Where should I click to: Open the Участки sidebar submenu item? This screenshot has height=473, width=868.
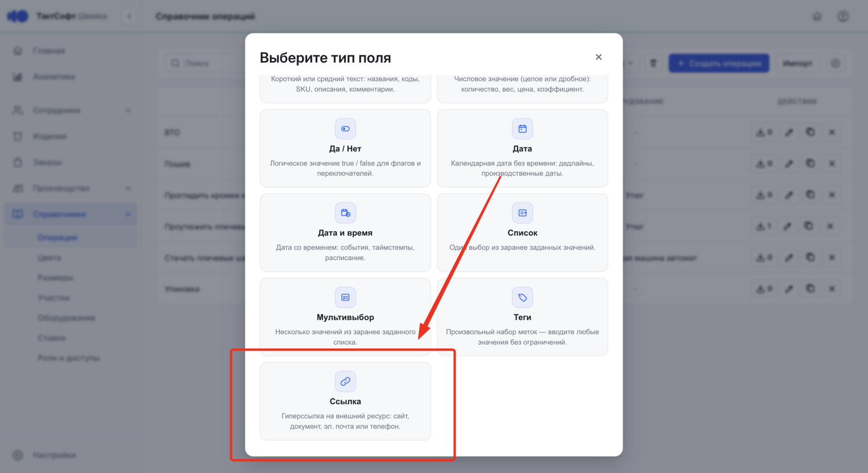click(x=54, y=298)
